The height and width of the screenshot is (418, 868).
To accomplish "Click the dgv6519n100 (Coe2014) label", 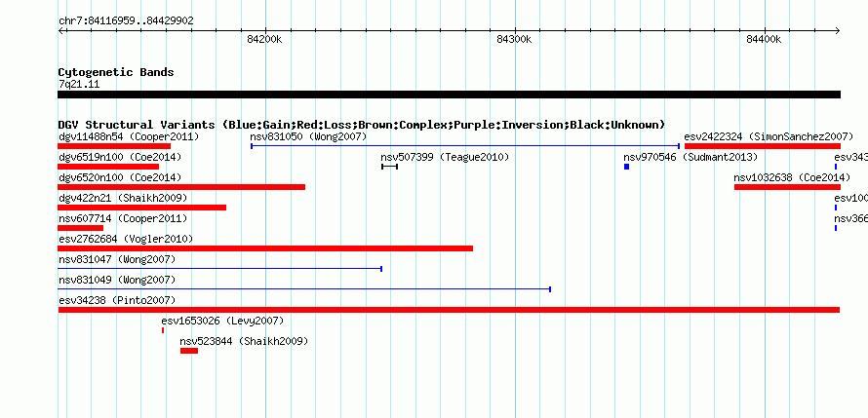I will tap(120, 157).
